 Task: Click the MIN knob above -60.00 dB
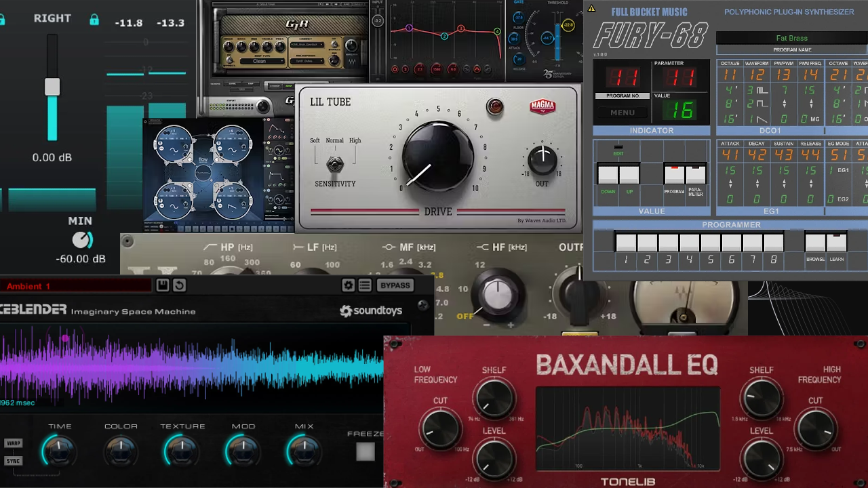pyautogui.click(x=81, y=240)
